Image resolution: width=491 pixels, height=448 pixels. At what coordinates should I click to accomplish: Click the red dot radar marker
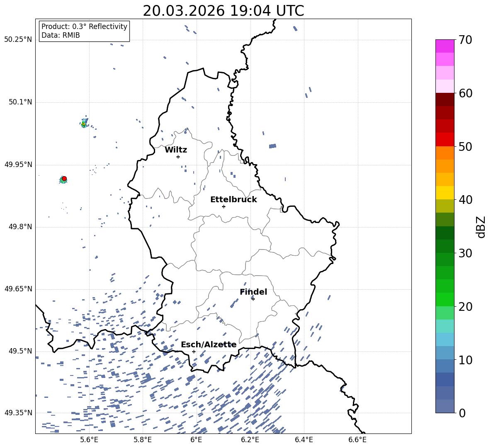tap(64, 178)
